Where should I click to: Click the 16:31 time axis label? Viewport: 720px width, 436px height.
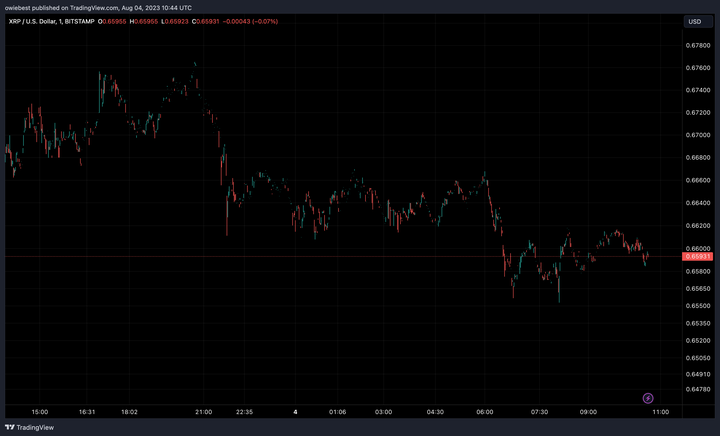(x=87, y=412)
